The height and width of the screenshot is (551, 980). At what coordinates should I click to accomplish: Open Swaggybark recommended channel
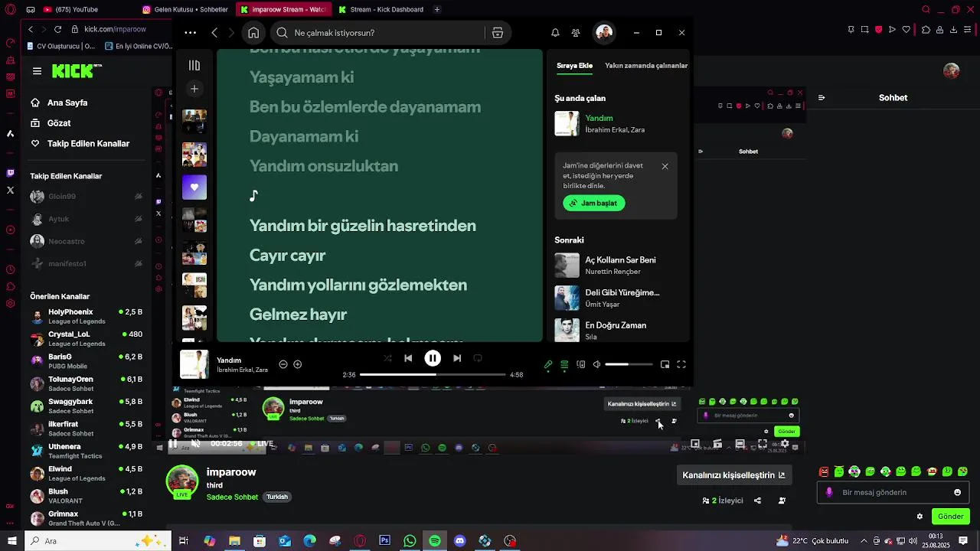pyautogui.click(x=87, y=406)
